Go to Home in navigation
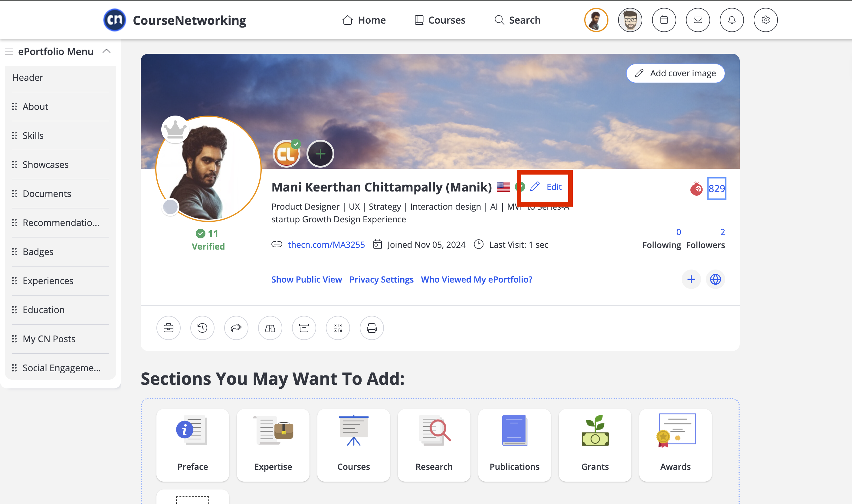 pos(364,20)
